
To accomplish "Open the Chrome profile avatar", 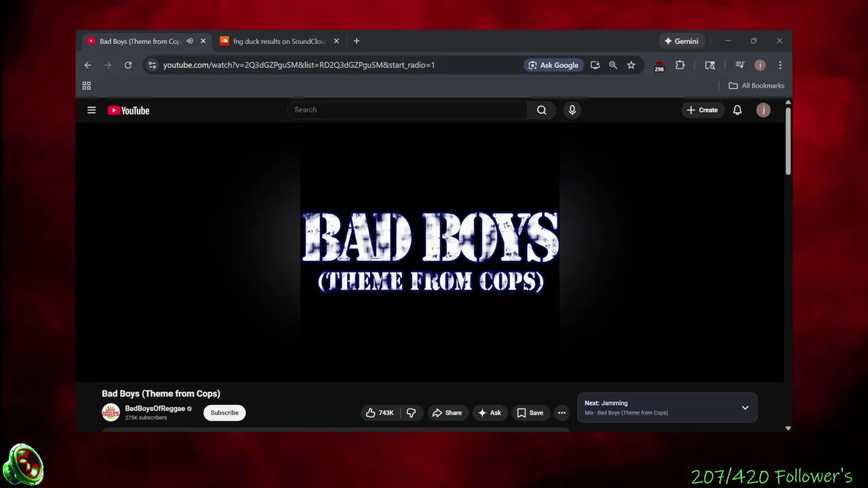I will coord(760,65).
